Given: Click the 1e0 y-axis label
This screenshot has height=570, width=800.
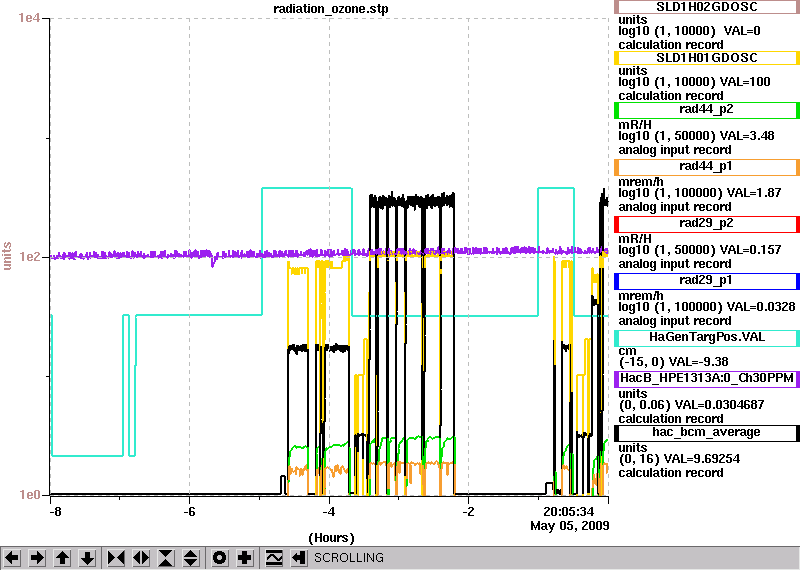Looking at the screenshot, I should coord(28,494).
